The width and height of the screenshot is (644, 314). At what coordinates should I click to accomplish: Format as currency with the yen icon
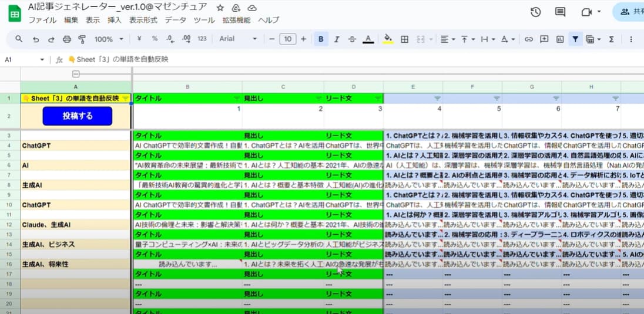tap(139, 39)
